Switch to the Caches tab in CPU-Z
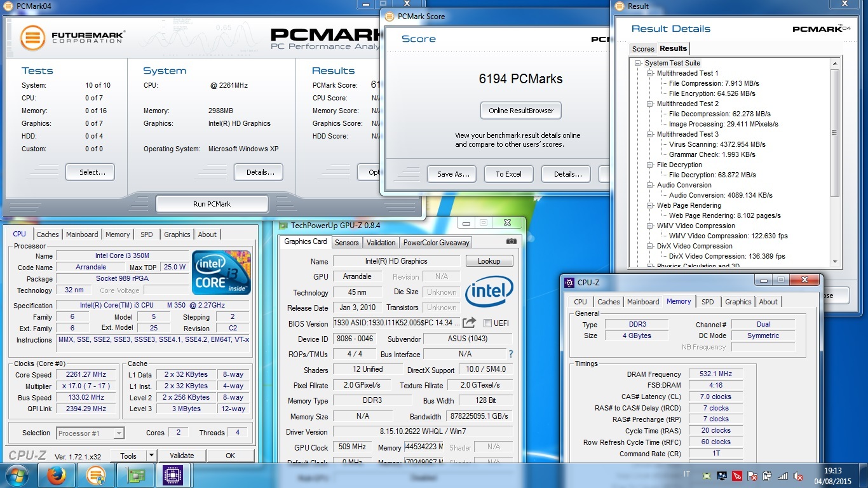 coord(48,234)
